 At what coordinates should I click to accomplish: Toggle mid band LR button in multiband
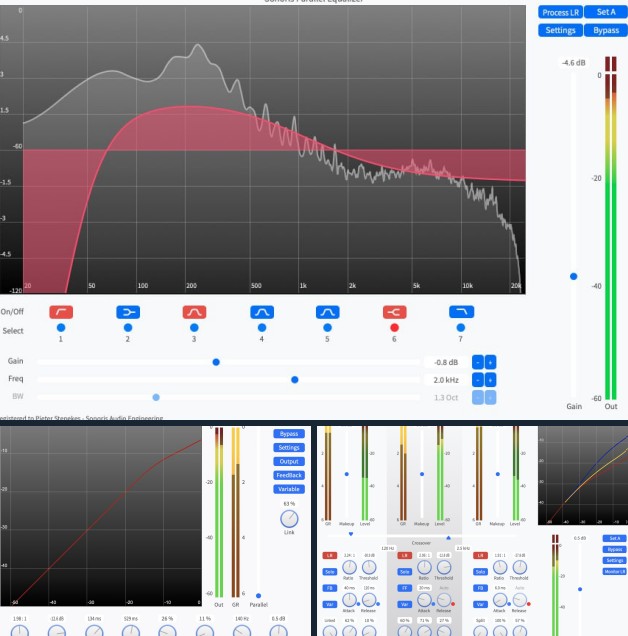pyautogui.click(x=404, y=555)
